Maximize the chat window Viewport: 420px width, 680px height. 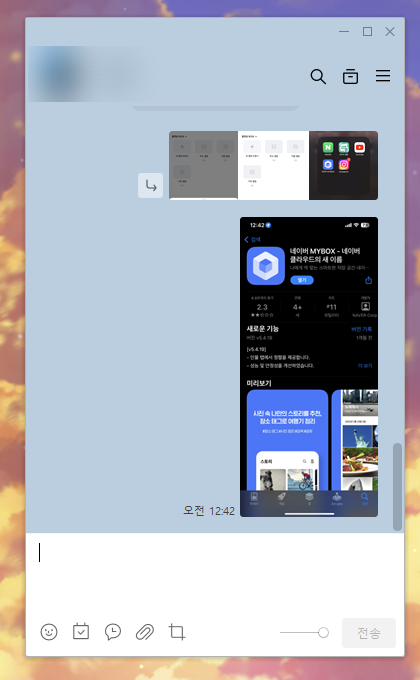point(368,31)
